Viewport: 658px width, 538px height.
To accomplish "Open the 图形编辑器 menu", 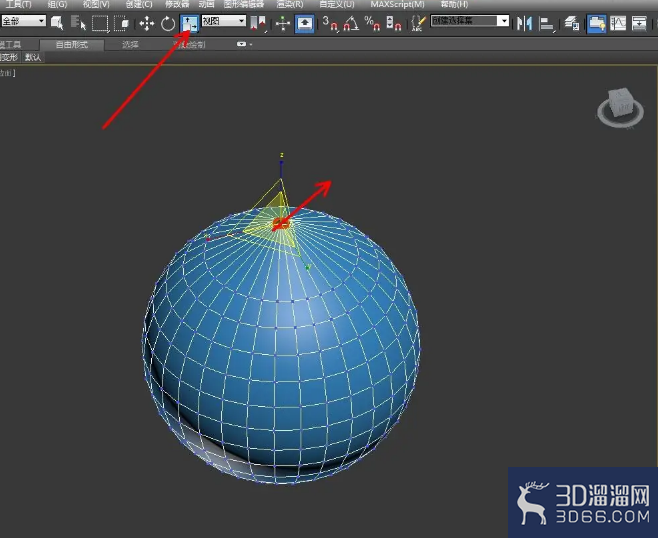I will (x=244, y=5).
